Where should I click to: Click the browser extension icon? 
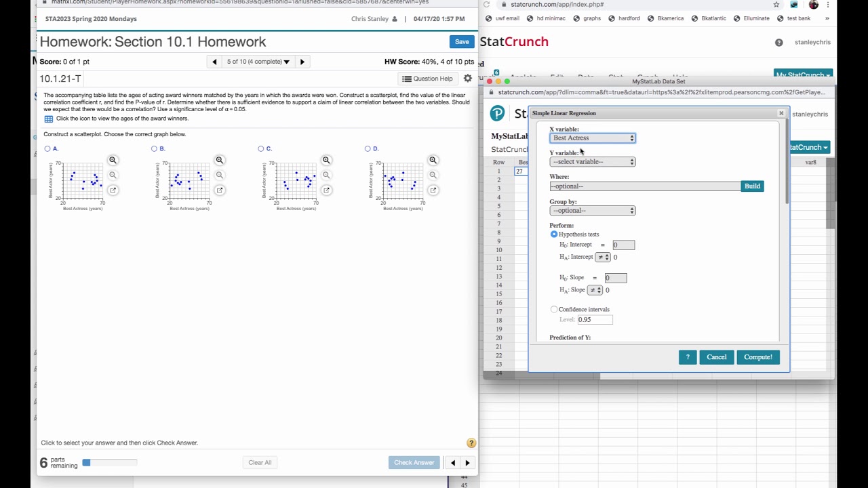pyautogui.click(x=794, y=5)
